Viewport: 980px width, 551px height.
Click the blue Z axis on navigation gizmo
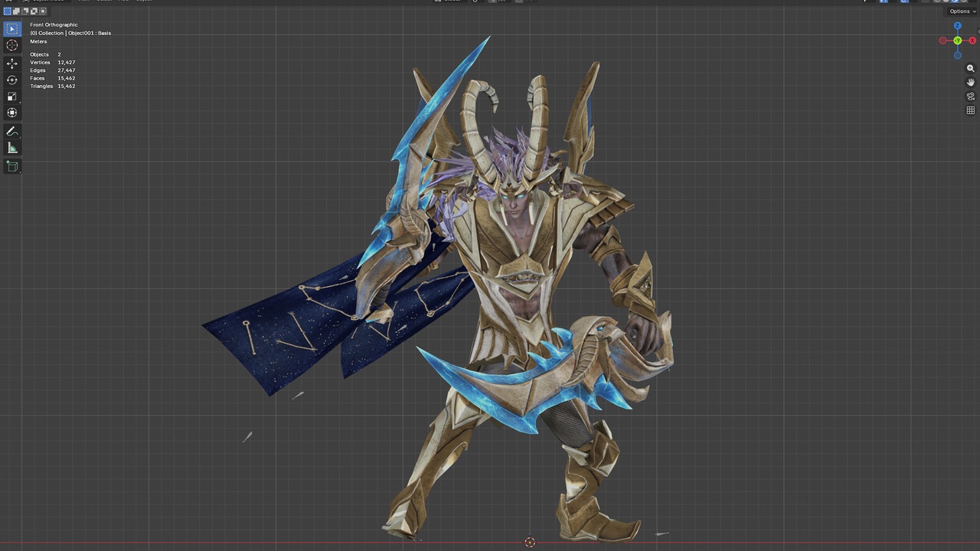957,26
